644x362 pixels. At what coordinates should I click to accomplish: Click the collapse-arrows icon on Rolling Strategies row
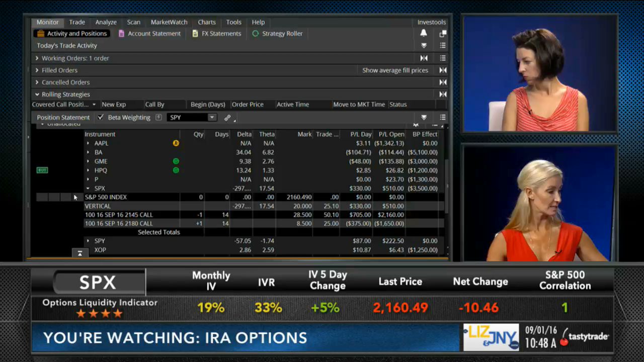(443, 95)
